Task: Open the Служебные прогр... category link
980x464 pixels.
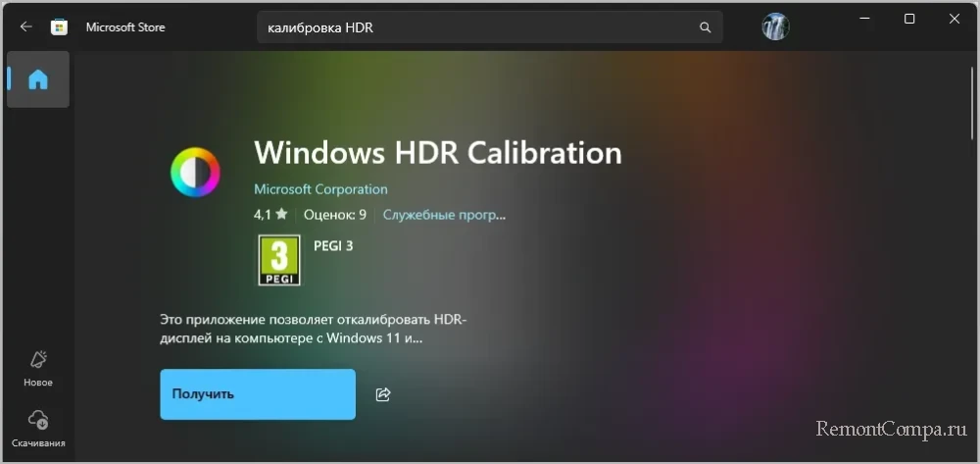Action: pos(444,215)
